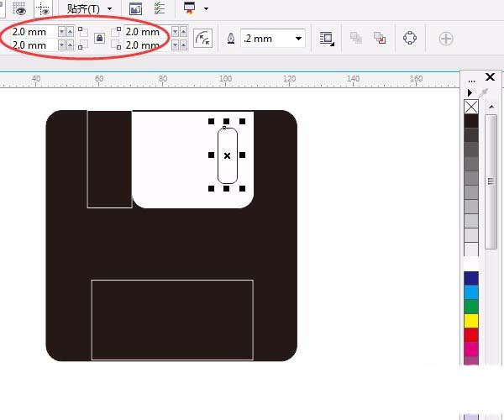Click the options checklist icon in toolbar
The image size is (504, 420).
(159, 8)
